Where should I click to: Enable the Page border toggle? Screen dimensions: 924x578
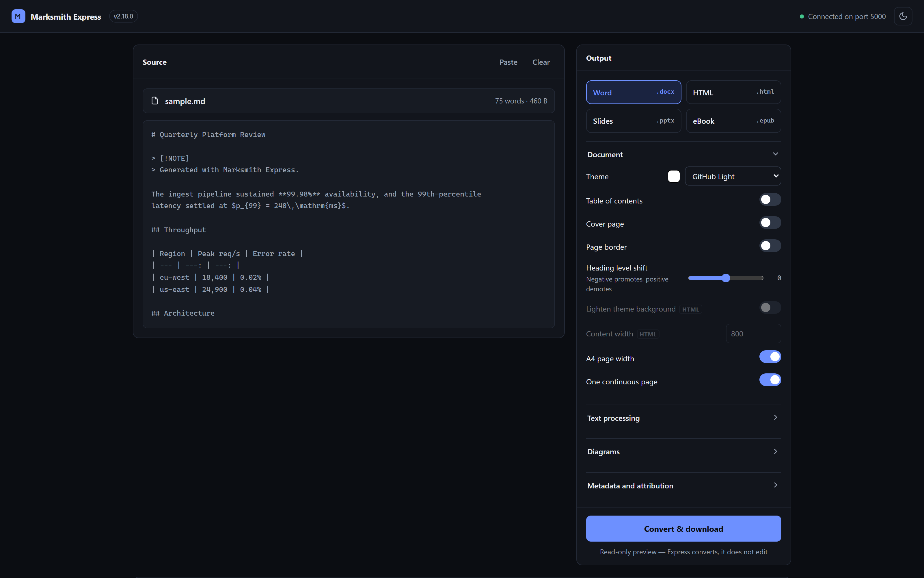click(x=770, y=246)
